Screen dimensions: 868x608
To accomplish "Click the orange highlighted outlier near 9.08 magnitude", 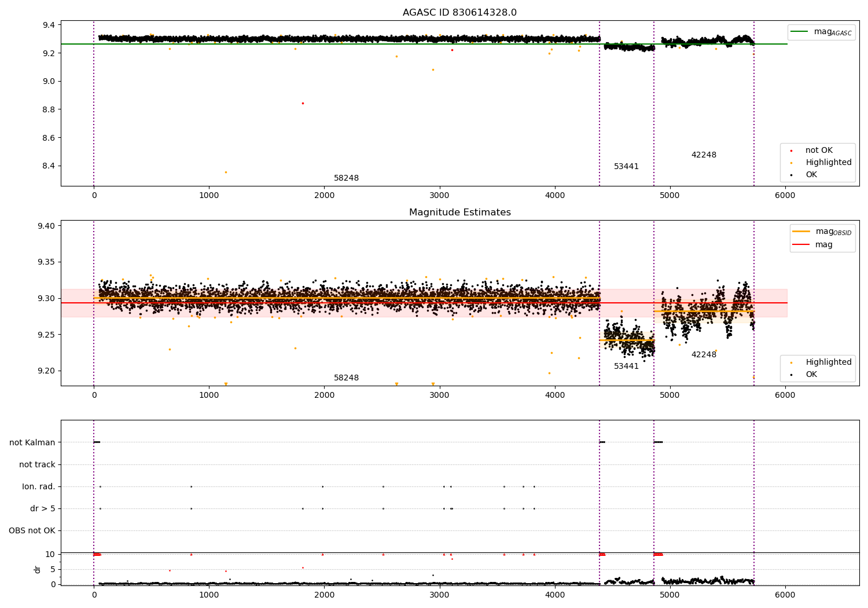I will [433, 70].
